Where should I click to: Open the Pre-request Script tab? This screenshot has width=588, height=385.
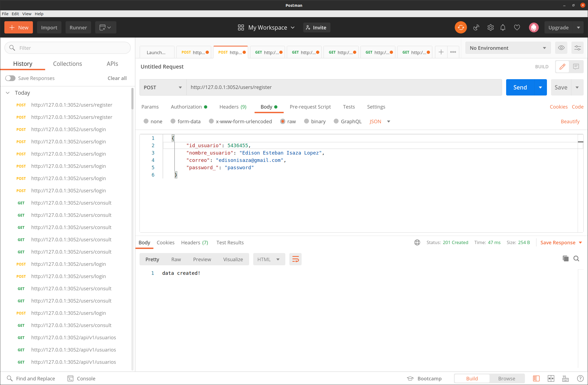pos(310,107)
